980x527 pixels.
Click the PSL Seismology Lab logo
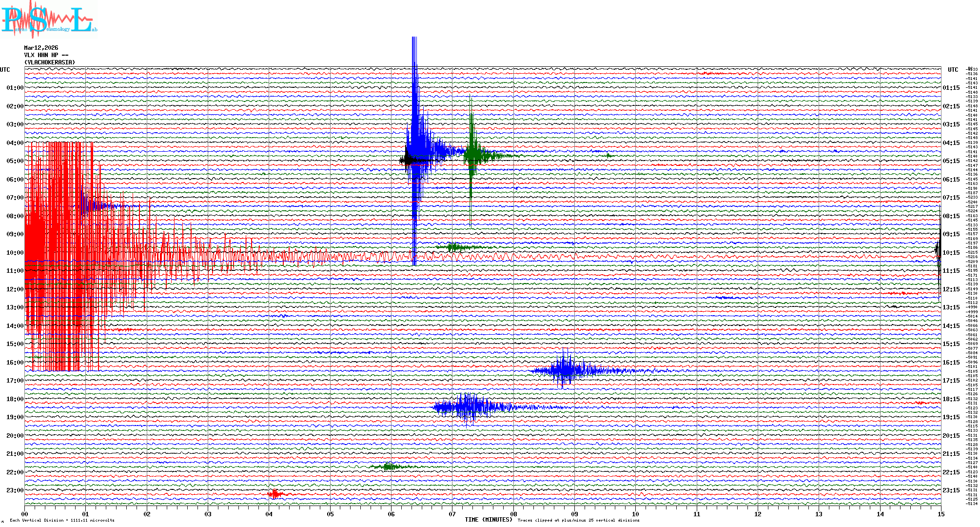pyautogui.click(x=49, y=20)
